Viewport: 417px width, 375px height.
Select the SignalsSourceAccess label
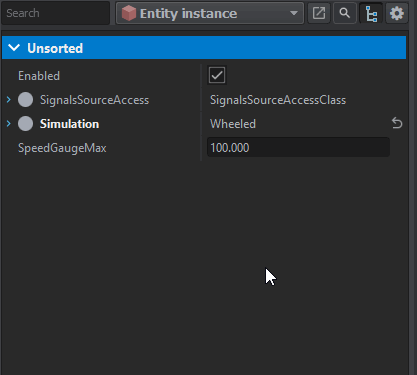94,100
